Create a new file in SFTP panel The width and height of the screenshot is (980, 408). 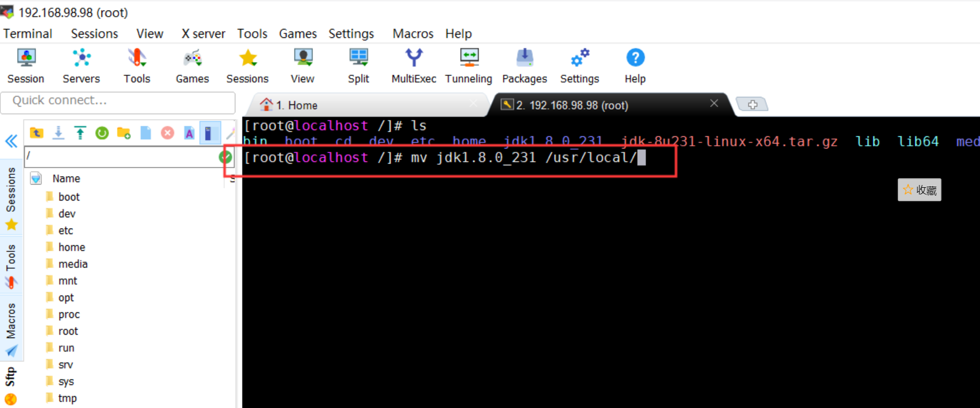pyautogui.click(x=145, y=132)
